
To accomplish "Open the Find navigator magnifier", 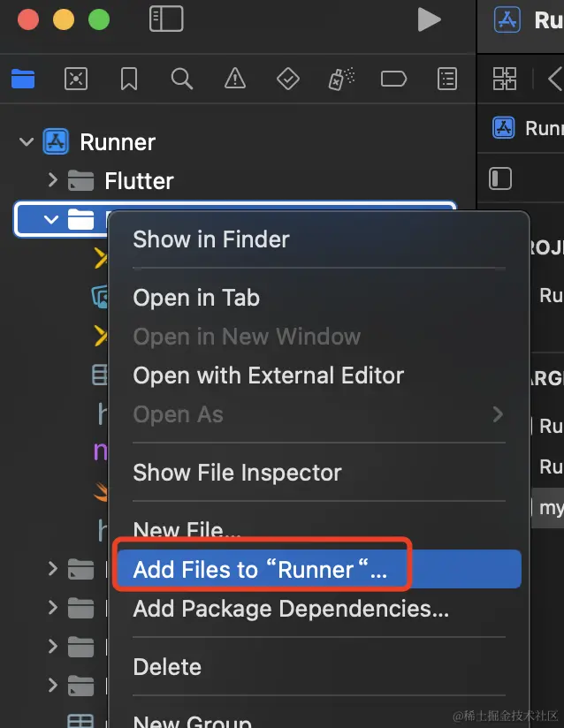I will click(x=182, y=80).
